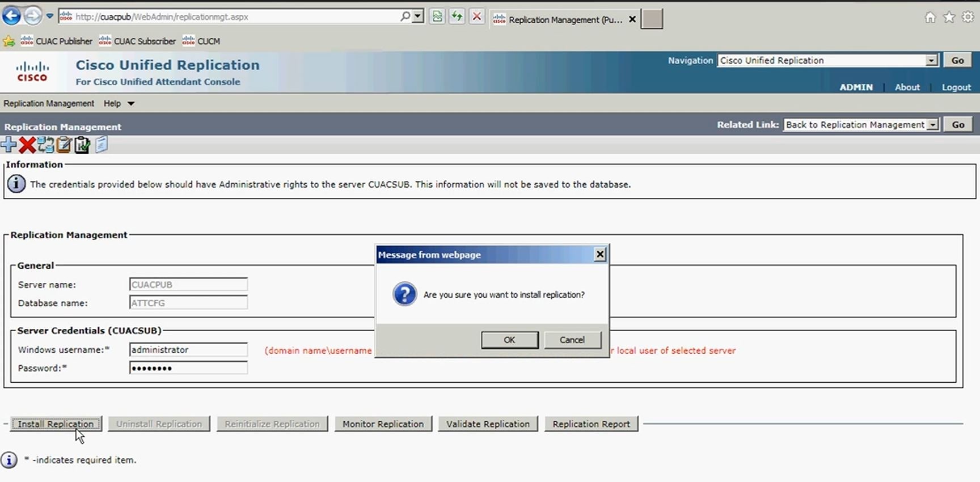Click the add to favorites bar star
This screenshot has width=980, height=482.
9,41
